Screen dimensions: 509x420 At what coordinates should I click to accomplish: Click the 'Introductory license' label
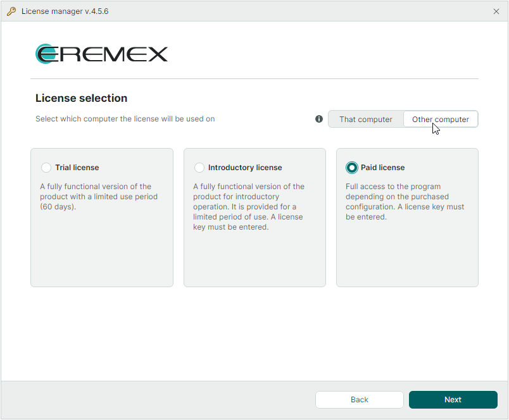click(245, 168)
